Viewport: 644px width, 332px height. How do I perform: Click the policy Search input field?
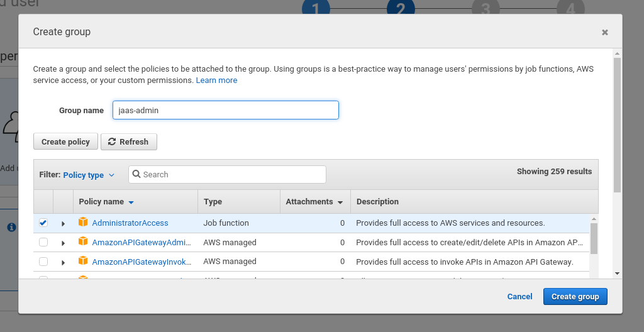[227, 175]
